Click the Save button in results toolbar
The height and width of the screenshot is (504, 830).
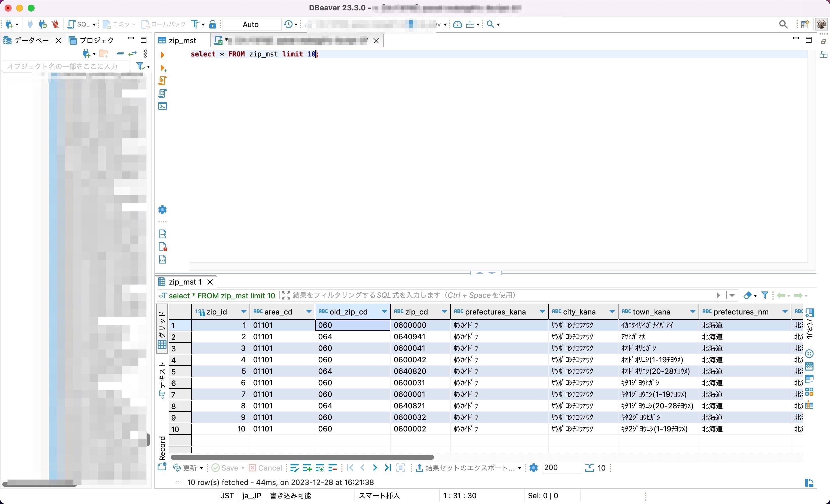[x=225, y=468]
